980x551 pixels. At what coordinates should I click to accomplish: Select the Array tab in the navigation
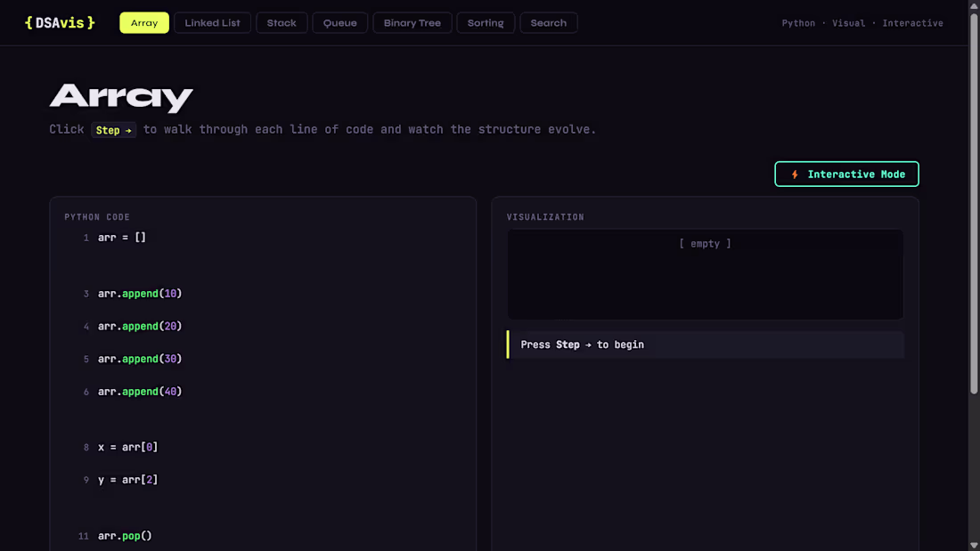click(x=143, y=22)
